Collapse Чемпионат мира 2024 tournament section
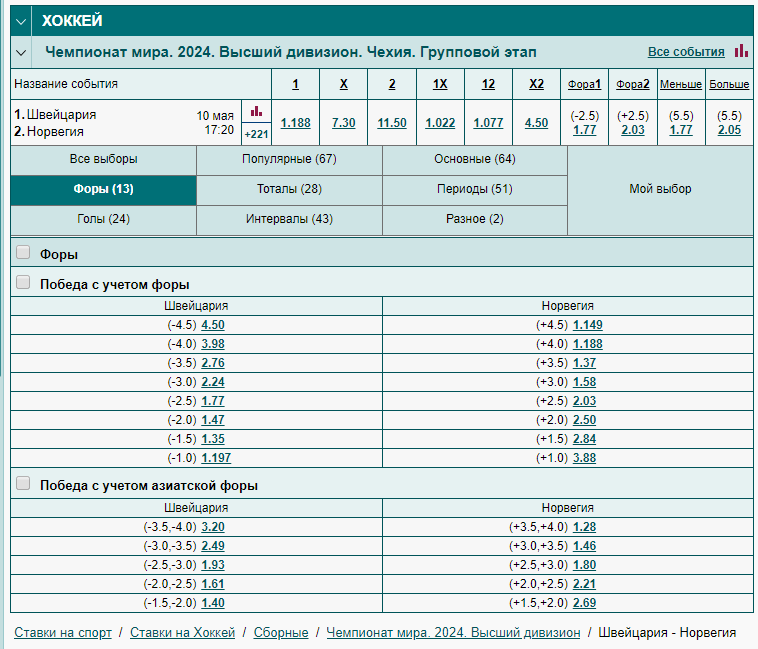Image resolution: width=758 pixels, height=649 pixels. click(21, 52)
